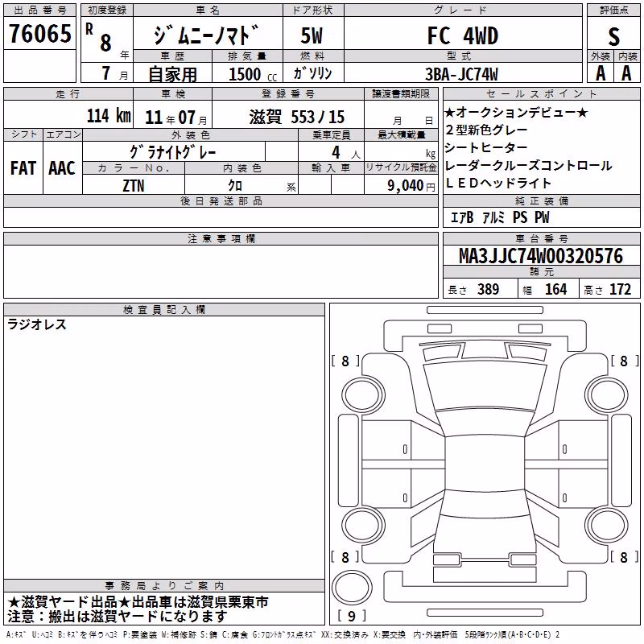Viewport: 644px width, 644px height.
Task: Click the displacement value 1500 cc
Action: click(x=253, y=74)
